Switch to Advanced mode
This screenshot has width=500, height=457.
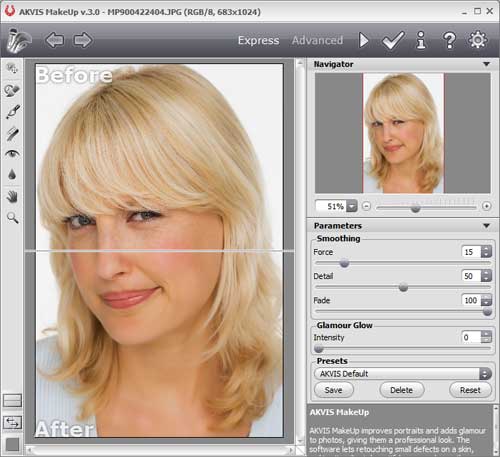317,40
